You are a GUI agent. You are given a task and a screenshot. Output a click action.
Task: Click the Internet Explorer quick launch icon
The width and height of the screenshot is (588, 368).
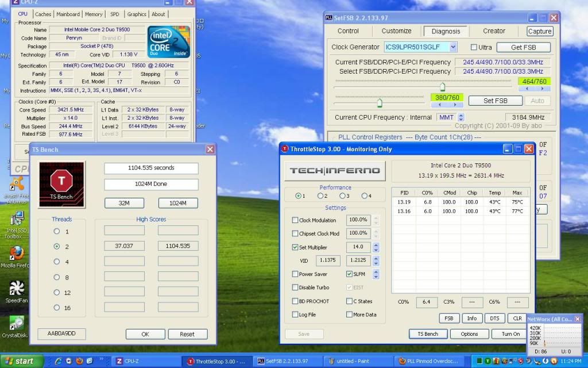coord(58,361)
